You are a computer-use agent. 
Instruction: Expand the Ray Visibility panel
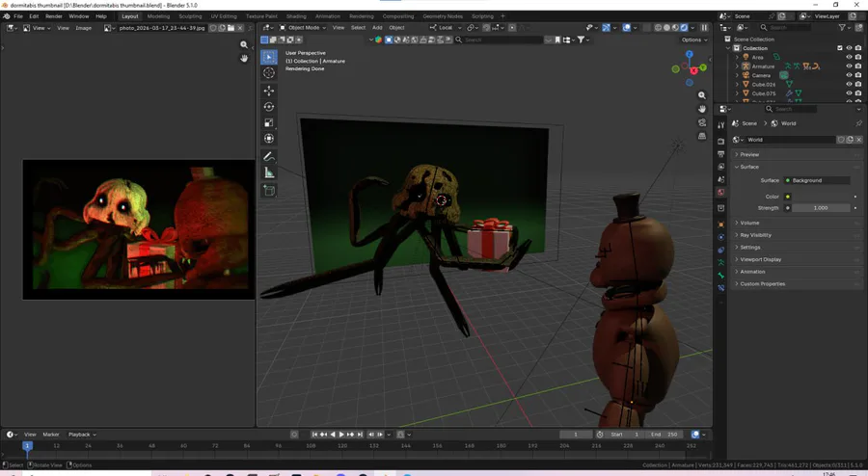coord(755,235)
